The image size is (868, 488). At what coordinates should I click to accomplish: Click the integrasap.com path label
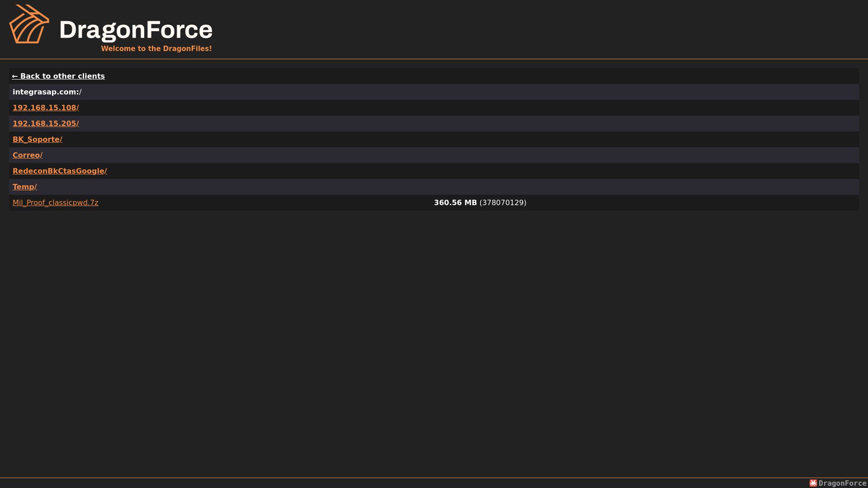46,92
